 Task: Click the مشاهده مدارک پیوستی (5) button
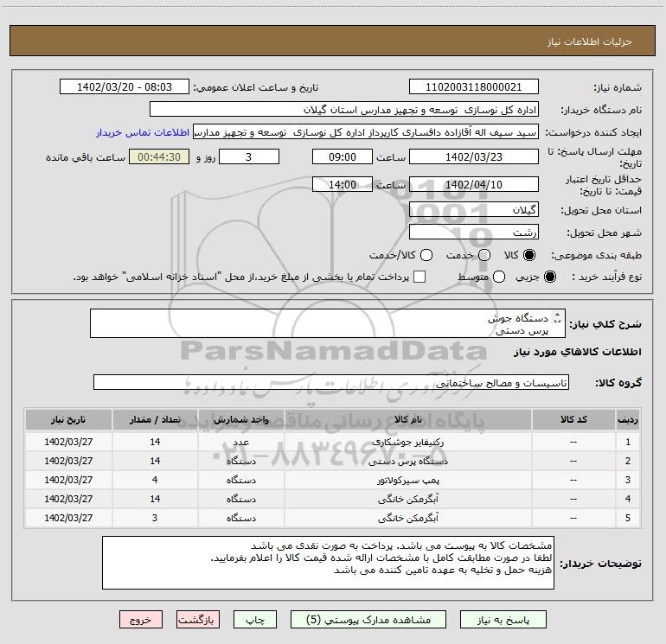(368, 620)
